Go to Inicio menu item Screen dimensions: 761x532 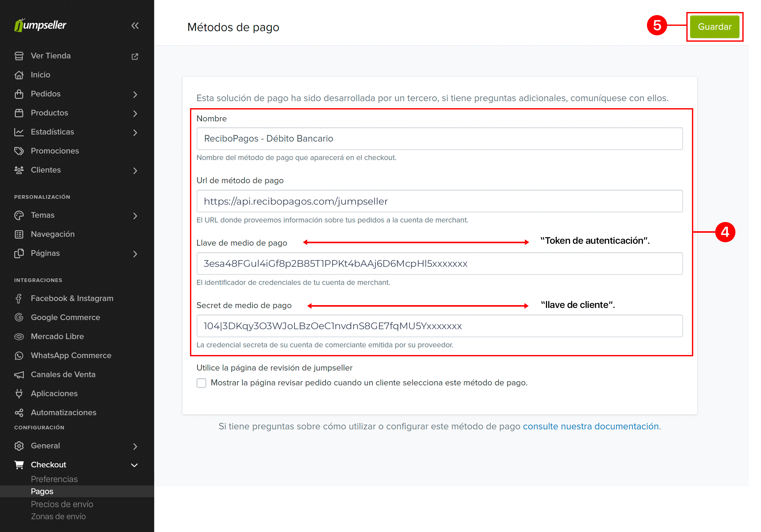(40, 75)
